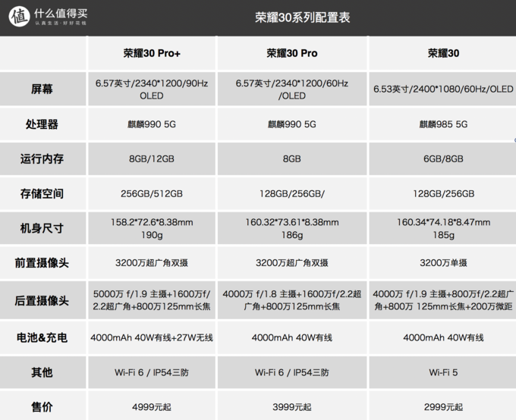Select the 荣耀30 Pro column header
Image resolution: width=516 pixels, height=420 pixels.
pyautogui.click(x=292, y=53)
